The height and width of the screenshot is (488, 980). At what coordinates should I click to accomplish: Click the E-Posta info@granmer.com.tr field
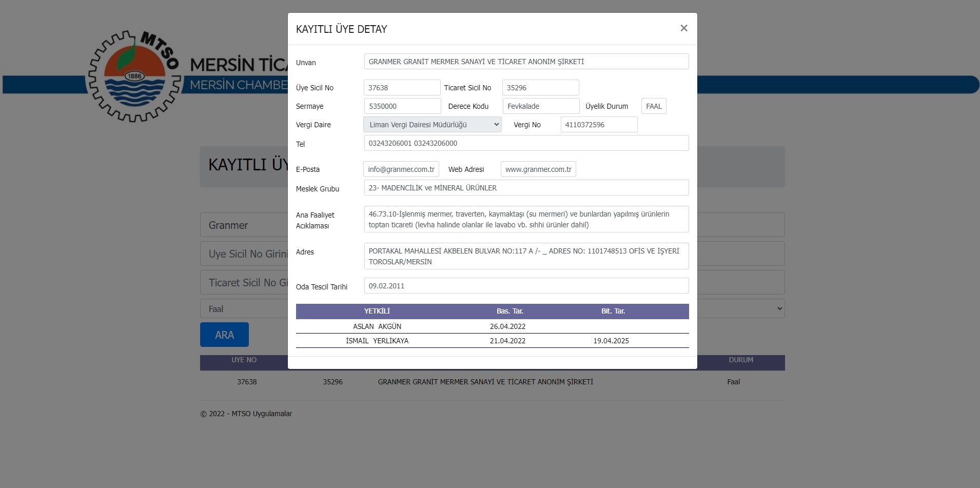(x=401, y=169)
